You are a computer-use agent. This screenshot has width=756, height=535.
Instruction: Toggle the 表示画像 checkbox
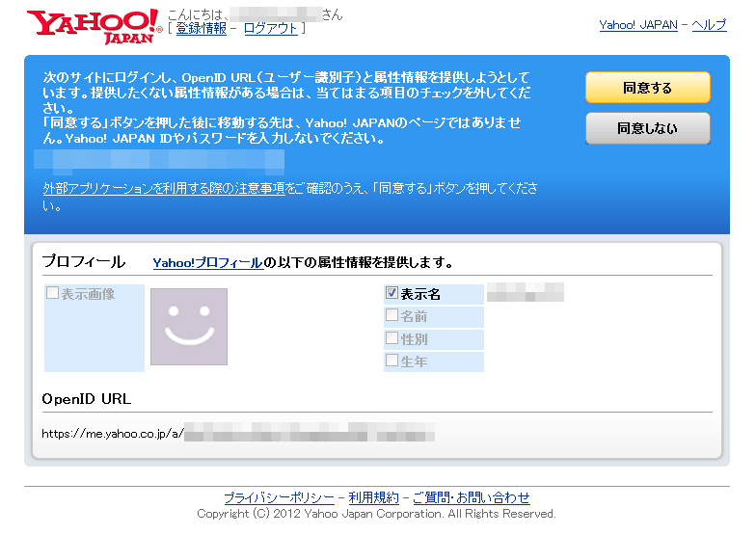[52, 293]
